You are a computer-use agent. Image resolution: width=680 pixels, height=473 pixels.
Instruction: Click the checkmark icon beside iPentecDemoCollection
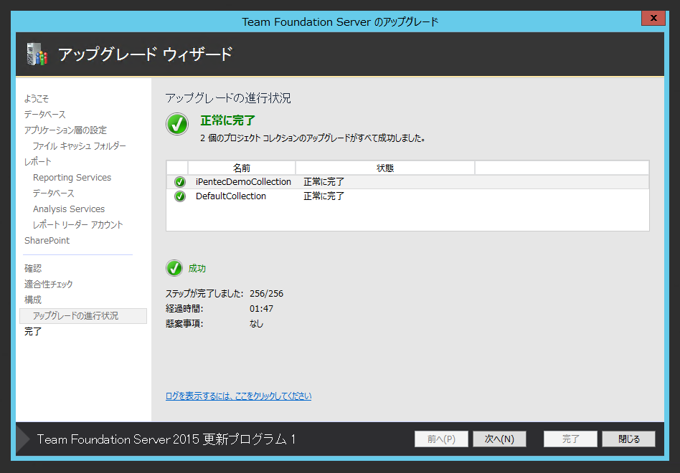[180, 182]
